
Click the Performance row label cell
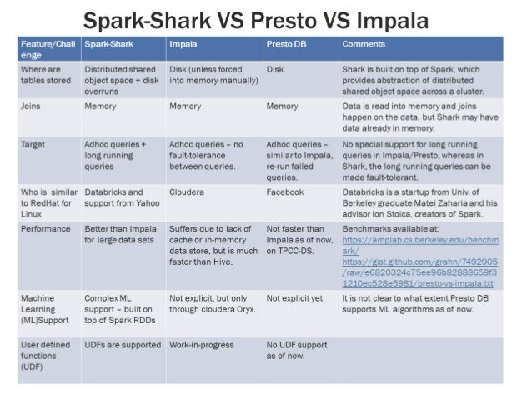pos(49,256)
